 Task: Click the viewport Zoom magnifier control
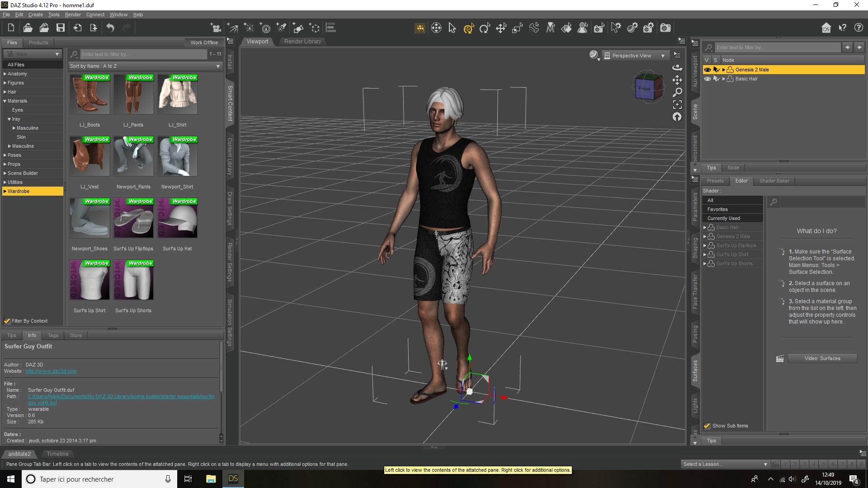677,92
